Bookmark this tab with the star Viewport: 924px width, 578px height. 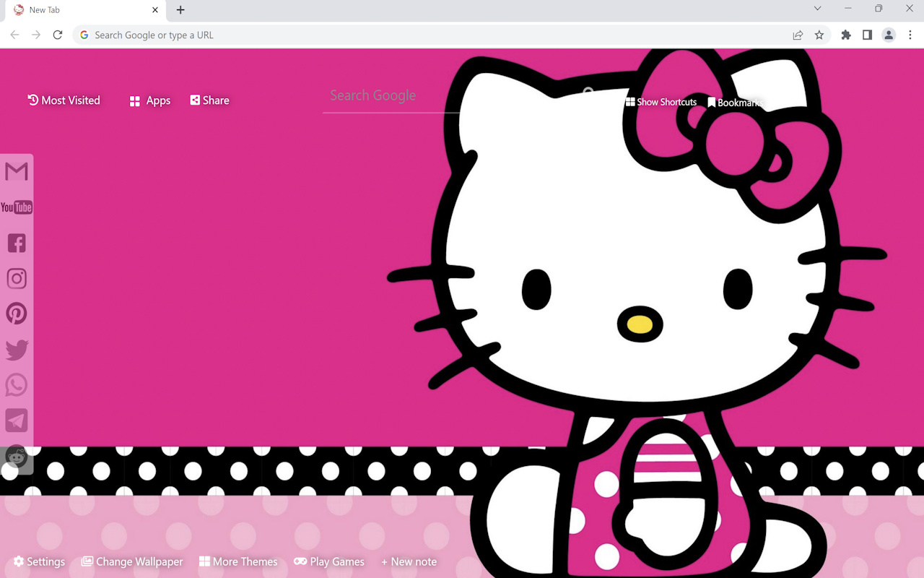coord(819,35)
